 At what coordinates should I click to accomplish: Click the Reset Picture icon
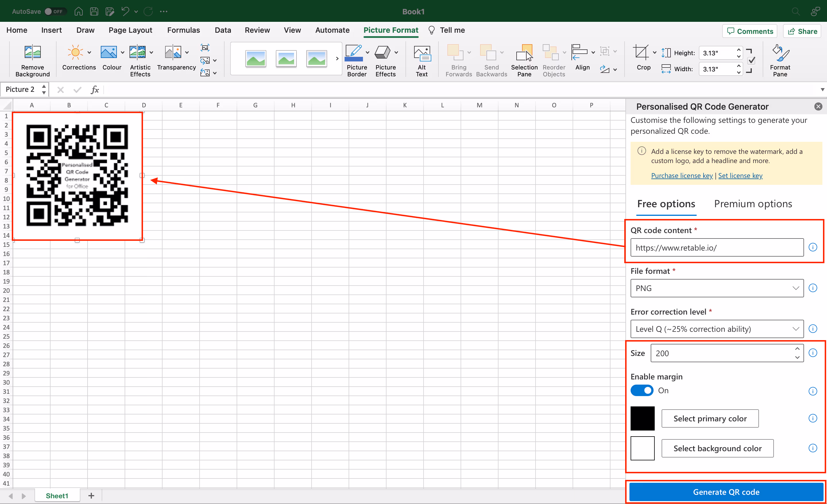(x=205, y=73)
